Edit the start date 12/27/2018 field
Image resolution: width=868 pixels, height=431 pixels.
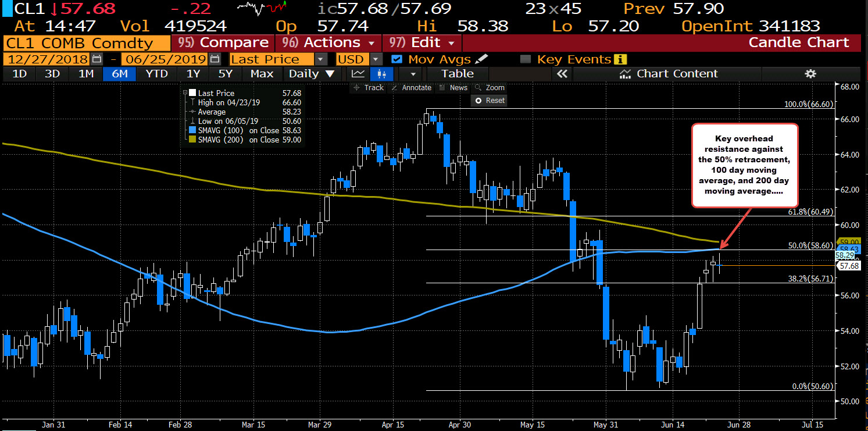point(47,59)
